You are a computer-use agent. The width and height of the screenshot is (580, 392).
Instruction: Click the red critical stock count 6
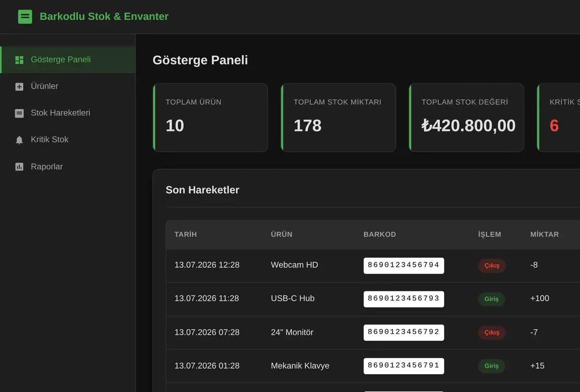(x=554, y=126)
